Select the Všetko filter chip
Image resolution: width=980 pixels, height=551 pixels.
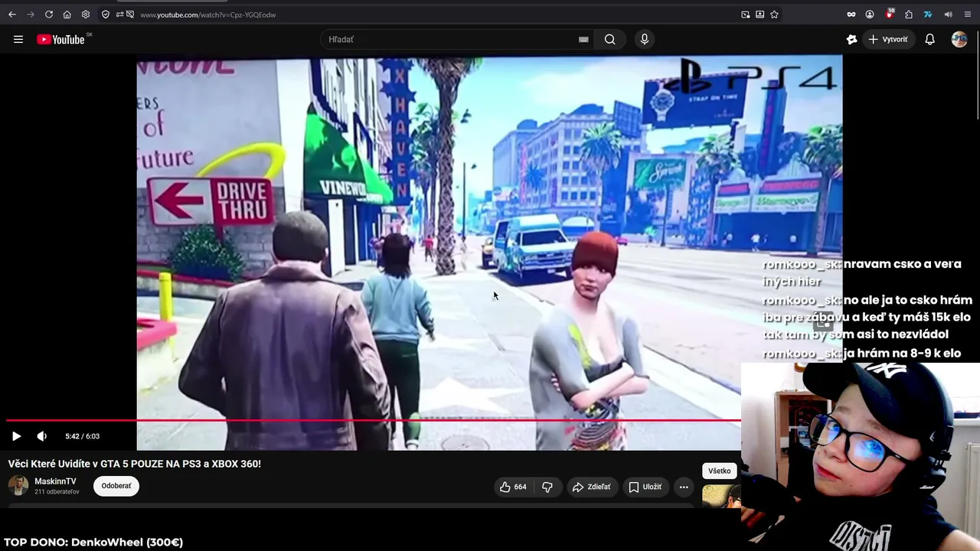[x=720, y=471]
